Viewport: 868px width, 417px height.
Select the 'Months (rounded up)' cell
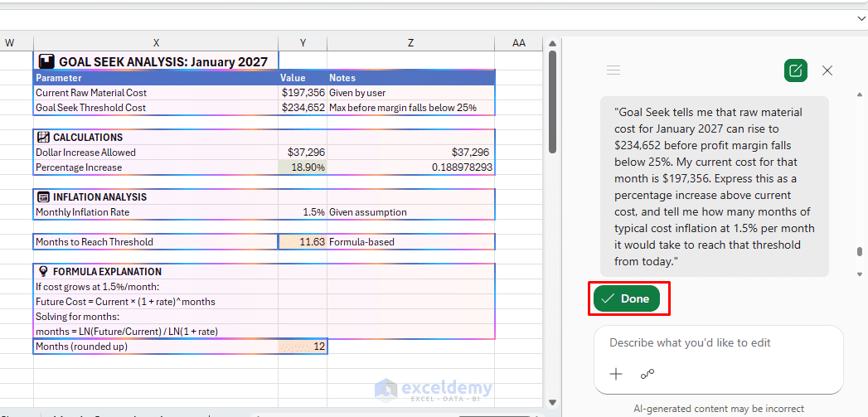[156, 347]
